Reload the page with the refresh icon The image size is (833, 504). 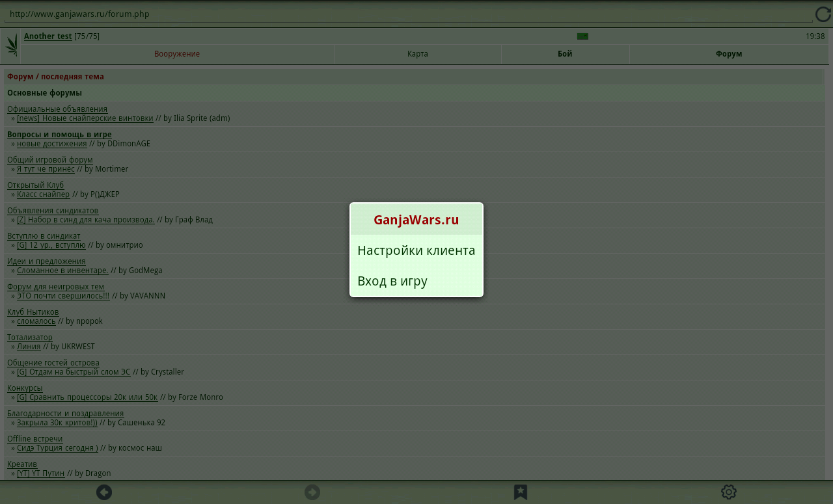pyautogui.click(x=823, y=14)
